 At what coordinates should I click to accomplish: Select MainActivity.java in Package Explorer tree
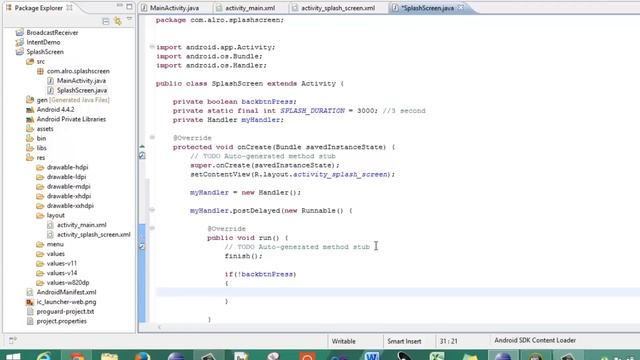coord(81,81)
